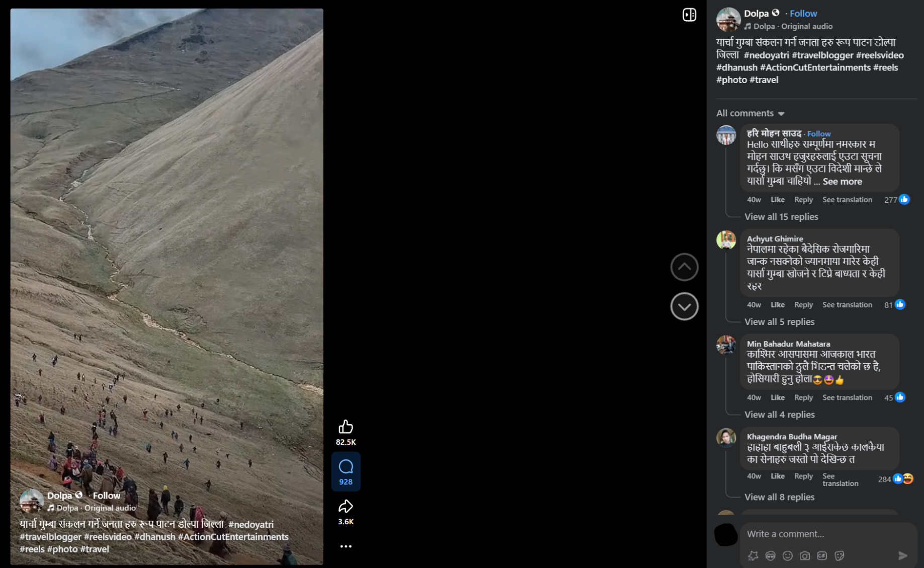Follow Dolpa from the top header
Image resolution: width=924 pixels, height=568 pixels.
(x=803, y=14)
